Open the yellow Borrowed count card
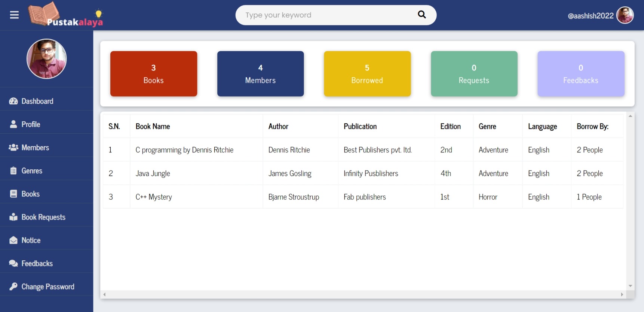Viewport: 644px width, 312px height. coord(367,74)
